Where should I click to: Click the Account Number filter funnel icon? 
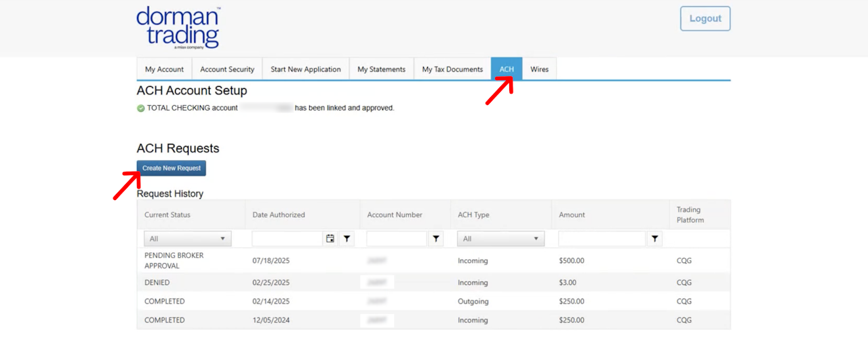point(436,239)
